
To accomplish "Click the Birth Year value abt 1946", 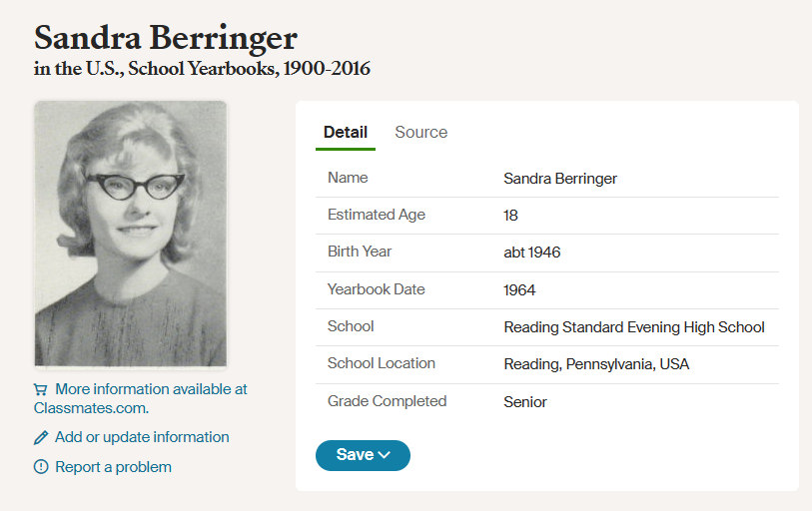I will 531,253.
